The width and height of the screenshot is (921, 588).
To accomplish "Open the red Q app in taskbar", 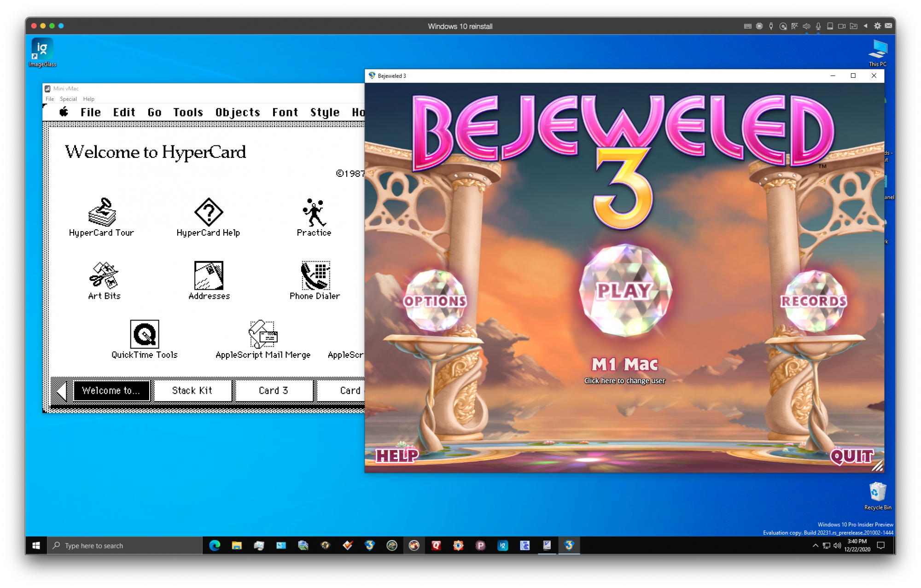I will [x=436, y=546].
